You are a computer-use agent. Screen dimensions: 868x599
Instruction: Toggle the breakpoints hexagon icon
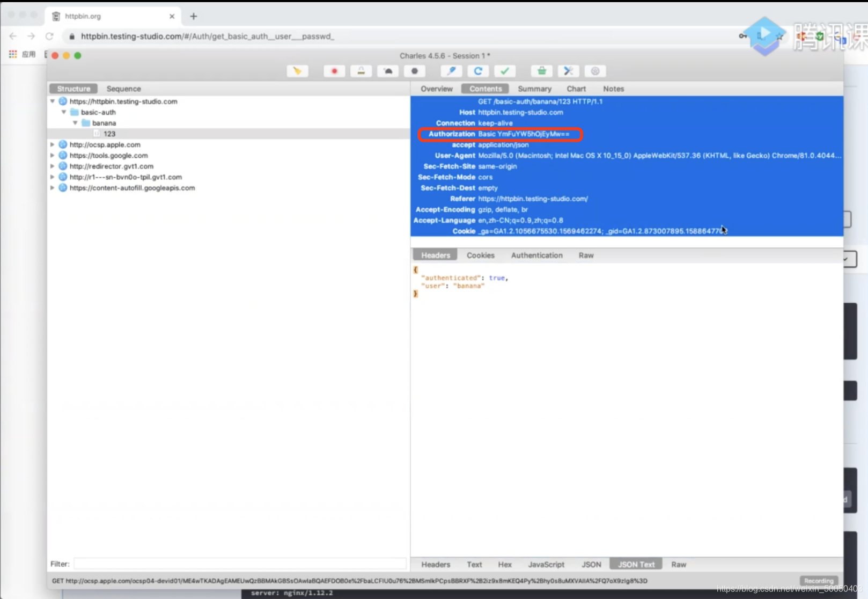pos(415,71)
